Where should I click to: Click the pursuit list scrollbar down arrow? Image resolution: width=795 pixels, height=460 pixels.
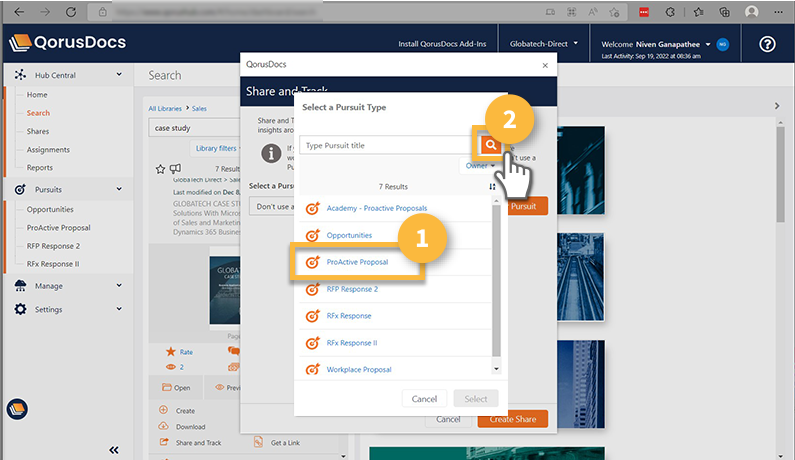[496, 369]
